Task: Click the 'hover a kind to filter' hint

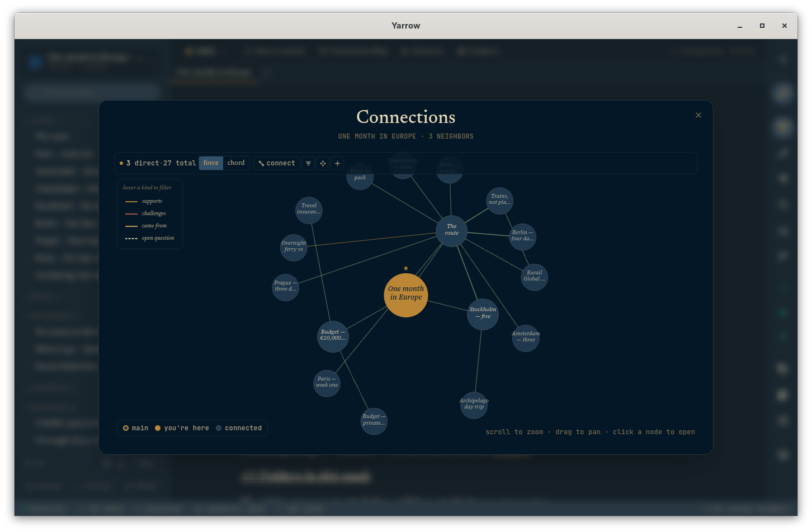Action: 147,188
